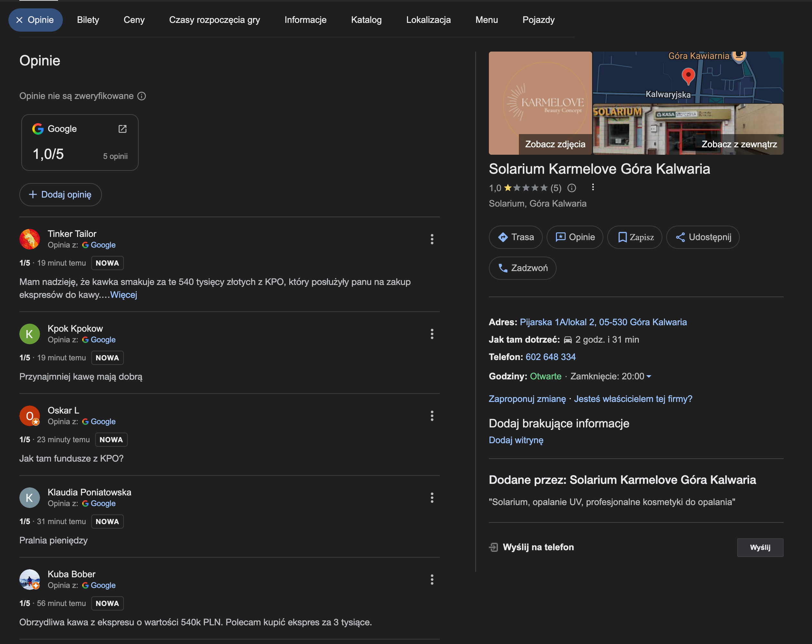Open menu for Klaudia Poniatowska review

(x=431, y=498)
